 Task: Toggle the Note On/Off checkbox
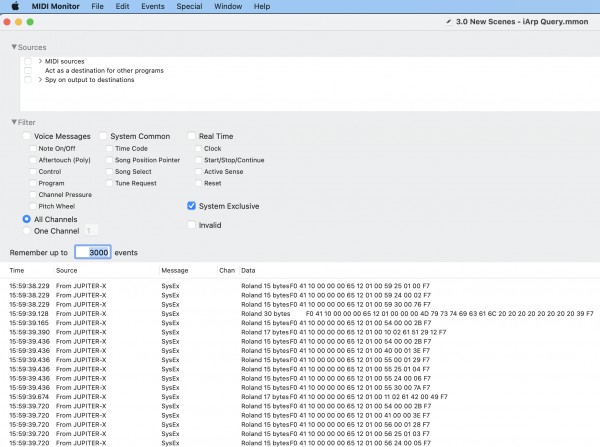pos(33,148)
